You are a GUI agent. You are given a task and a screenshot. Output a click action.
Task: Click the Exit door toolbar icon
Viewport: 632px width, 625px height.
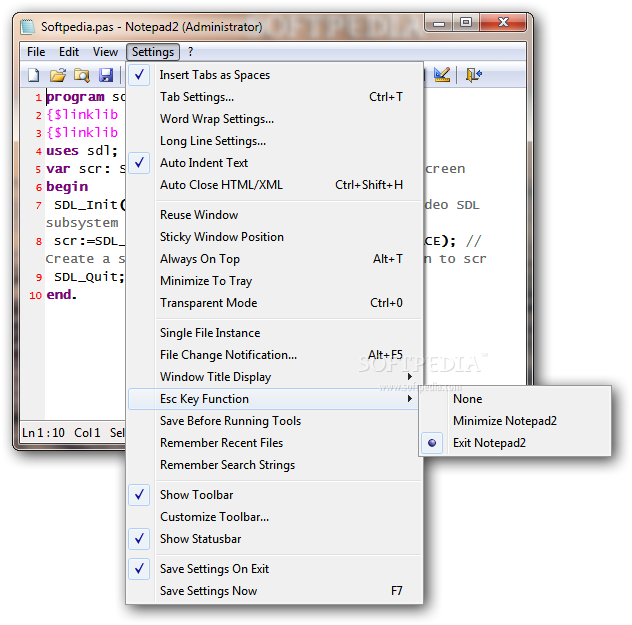pos(473,75)
